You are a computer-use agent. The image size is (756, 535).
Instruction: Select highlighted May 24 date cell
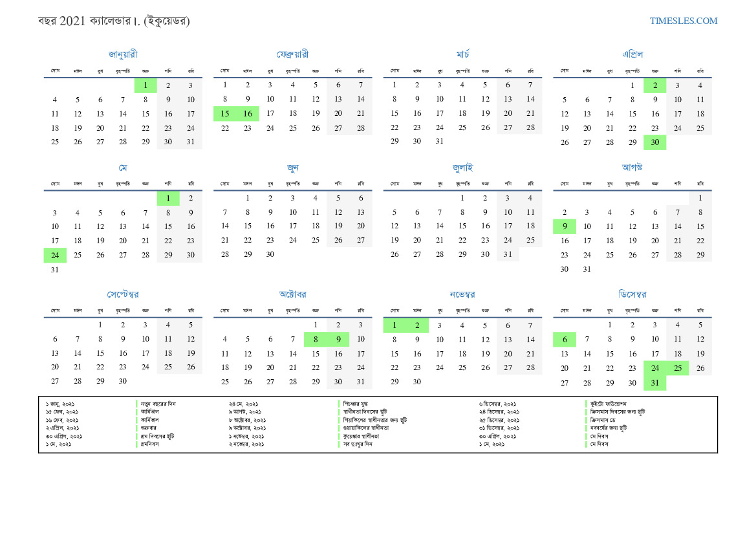click(55, 255)
